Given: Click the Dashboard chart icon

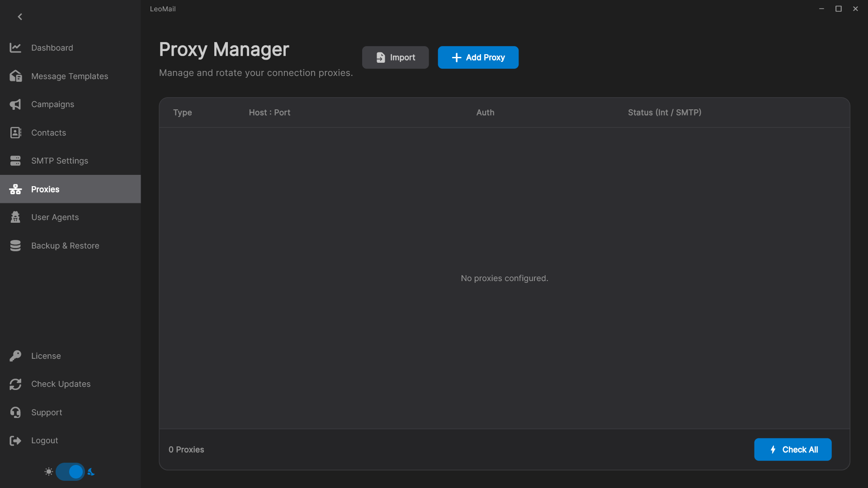Looking at the screenshot, I should click(15, 48).
